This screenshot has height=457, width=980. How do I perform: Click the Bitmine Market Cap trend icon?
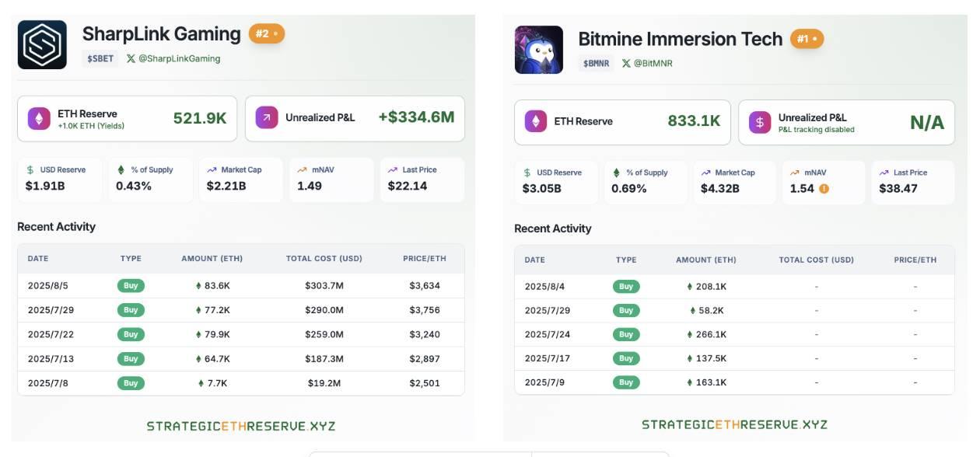tap(705, 173)
